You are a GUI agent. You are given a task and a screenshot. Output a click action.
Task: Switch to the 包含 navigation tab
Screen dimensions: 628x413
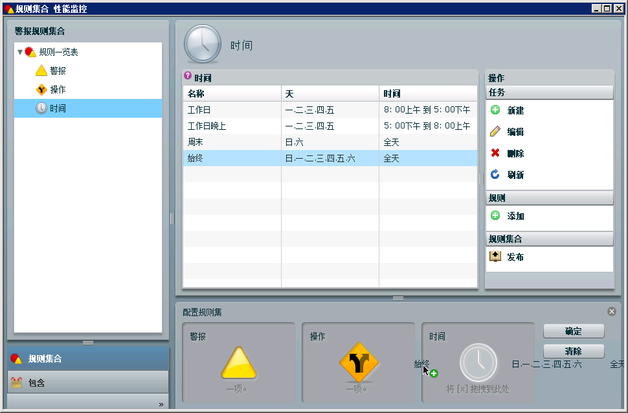click(x=88, y=383)
